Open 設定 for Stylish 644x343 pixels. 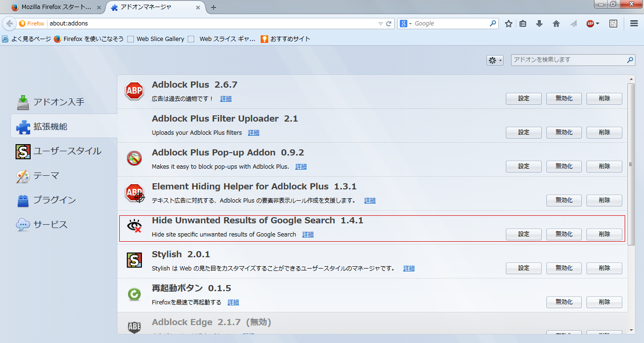pyautogui.click(x=524, y=268)
